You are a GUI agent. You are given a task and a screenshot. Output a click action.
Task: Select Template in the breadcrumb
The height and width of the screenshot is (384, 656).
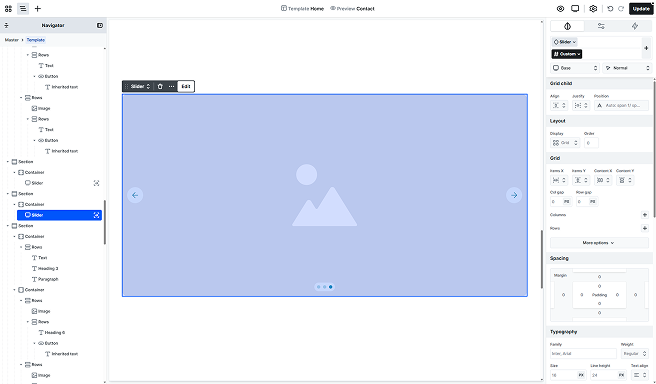point(36,40)
